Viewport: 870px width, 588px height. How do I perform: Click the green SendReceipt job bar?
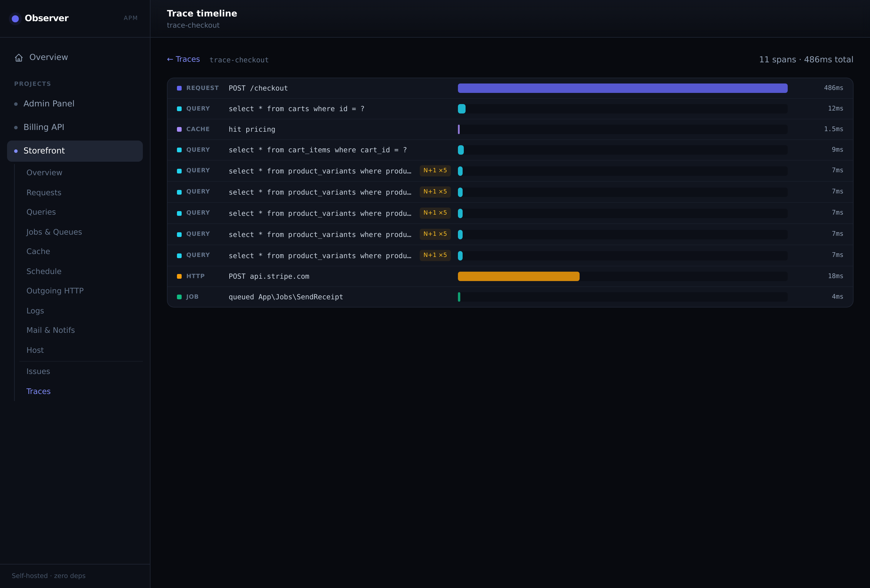pos(459,297)
